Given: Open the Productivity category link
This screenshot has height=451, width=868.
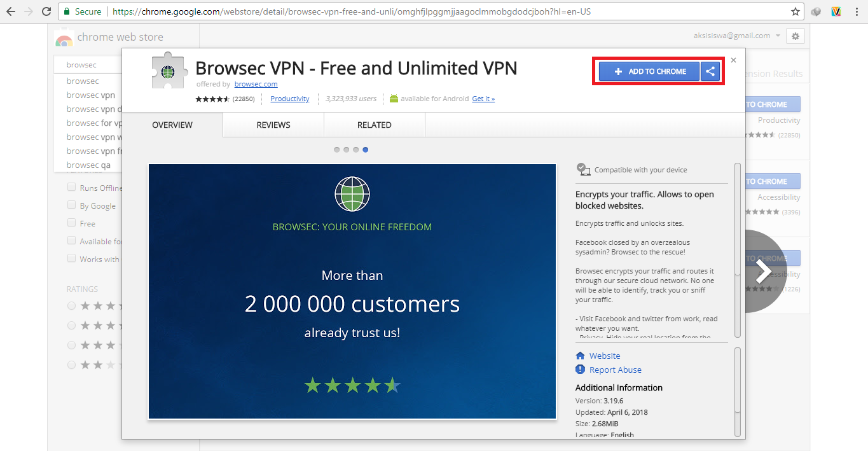Looking at the screenshot, I should (290, 99).
